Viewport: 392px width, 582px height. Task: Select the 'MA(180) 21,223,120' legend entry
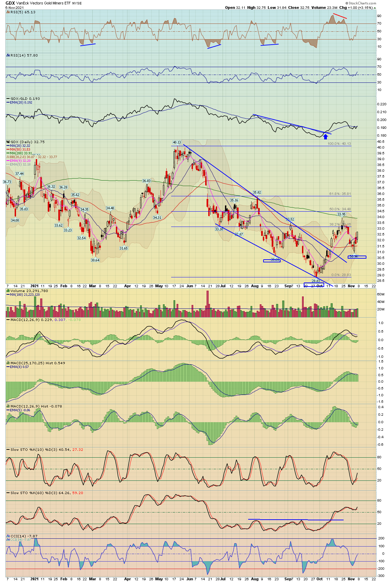coord(24,294)
